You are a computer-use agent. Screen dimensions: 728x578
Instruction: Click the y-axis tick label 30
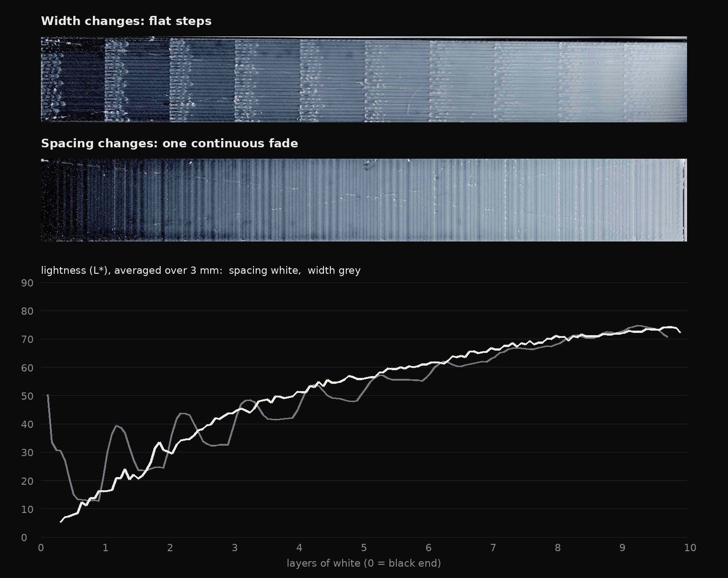(27, 453)
